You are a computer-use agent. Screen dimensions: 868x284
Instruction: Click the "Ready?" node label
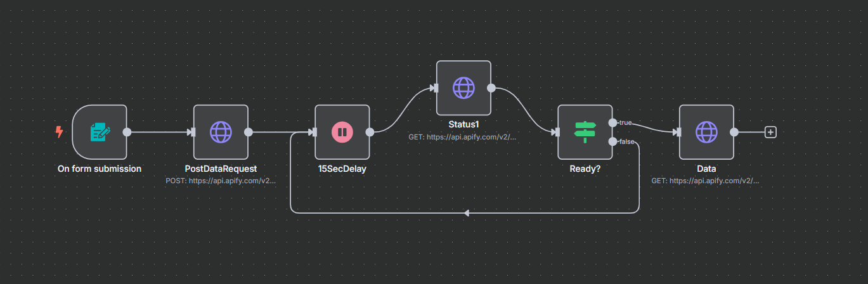click(585, 169)
